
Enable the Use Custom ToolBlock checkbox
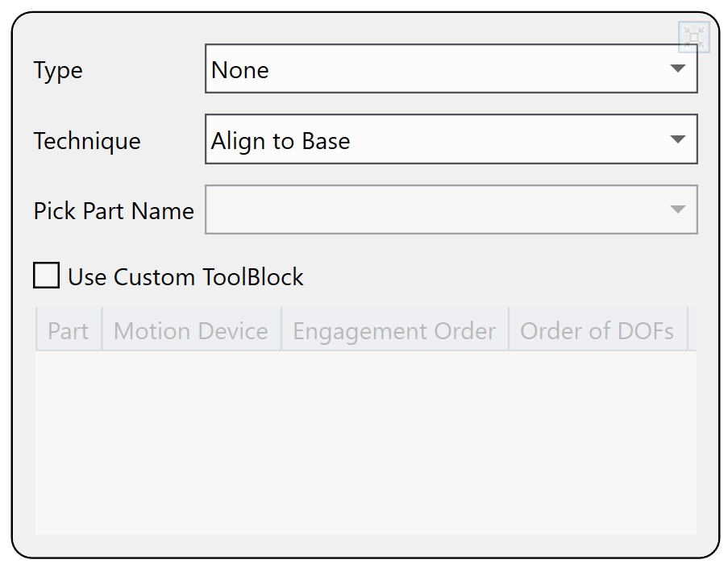pyautogui.click(x=47, y=276)
